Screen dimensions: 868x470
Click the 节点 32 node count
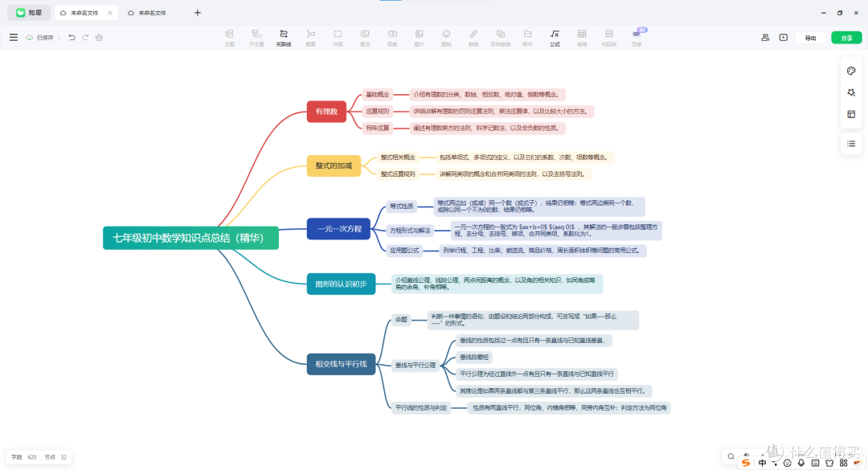coord(55,457)
